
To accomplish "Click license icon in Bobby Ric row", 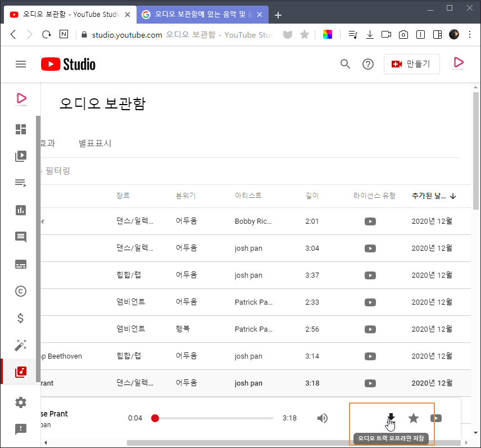I will pos(370,221).
